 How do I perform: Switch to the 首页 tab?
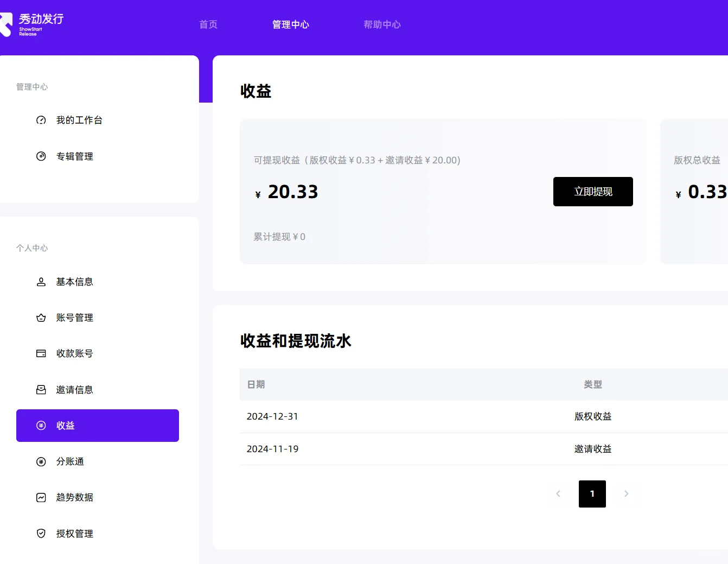click(208, 24)
